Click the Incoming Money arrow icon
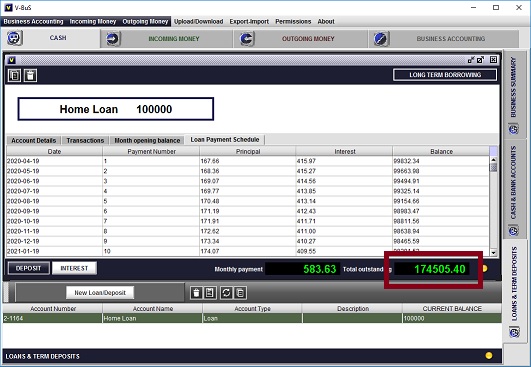531x367 pixels. click(x=112, y=39)
